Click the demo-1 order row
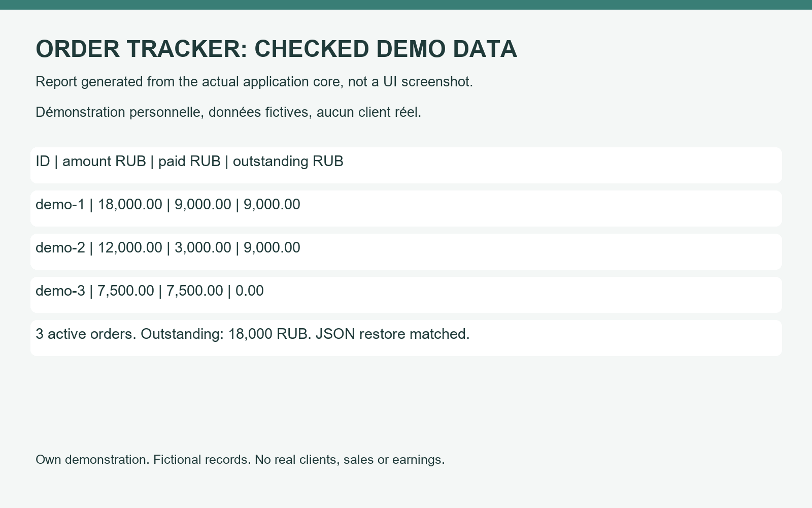 click(406, 208)
